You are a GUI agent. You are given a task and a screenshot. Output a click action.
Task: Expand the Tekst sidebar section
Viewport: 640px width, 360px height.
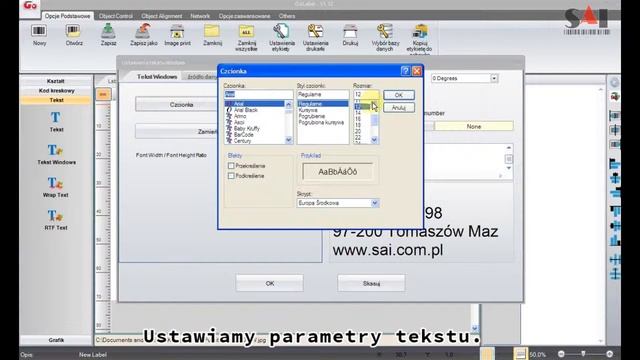tap(56, 100)
